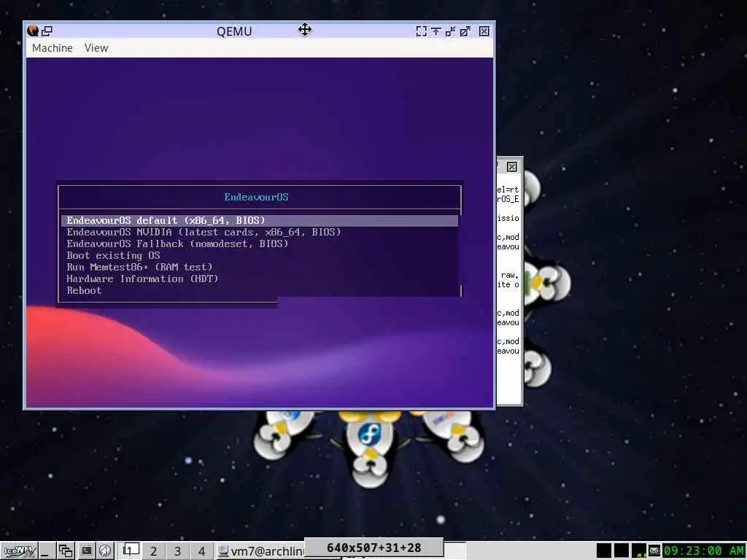Image resolution: width=747 pixels, height=560 pixels.
Task: Click the QEMU title bar text
Action: click(234, 31)
